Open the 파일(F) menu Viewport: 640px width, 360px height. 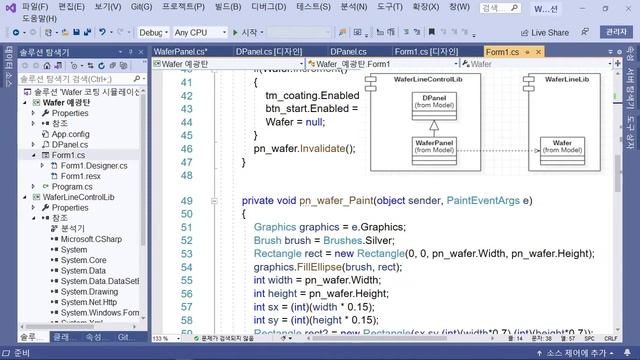35,7
